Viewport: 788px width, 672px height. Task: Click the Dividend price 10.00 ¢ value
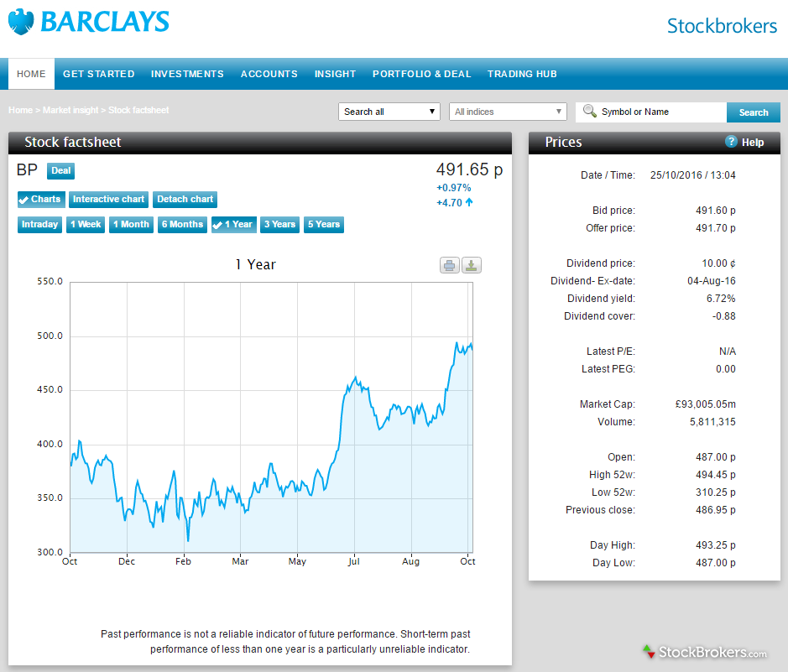pos(718,263)
